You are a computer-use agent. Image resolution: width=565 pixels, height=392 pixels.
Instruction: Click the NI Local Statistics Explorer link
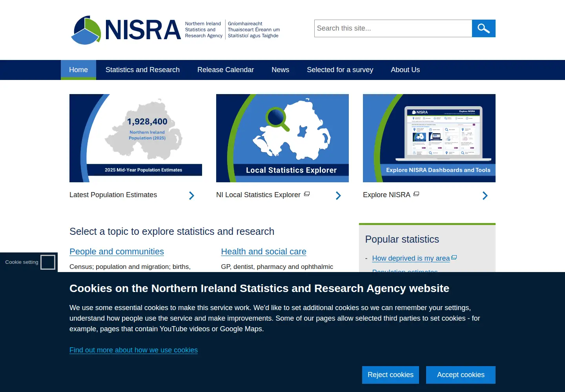[x=258, y=195]
